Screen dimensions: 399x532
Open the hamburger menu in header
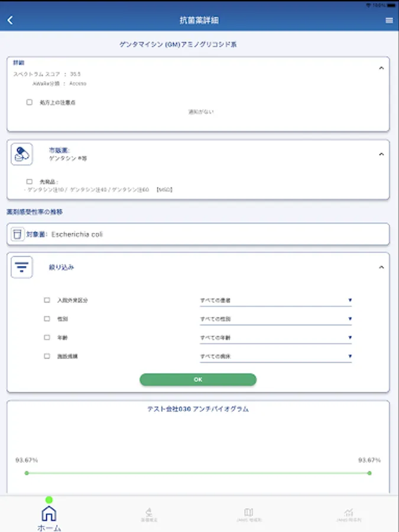[389, 21]
